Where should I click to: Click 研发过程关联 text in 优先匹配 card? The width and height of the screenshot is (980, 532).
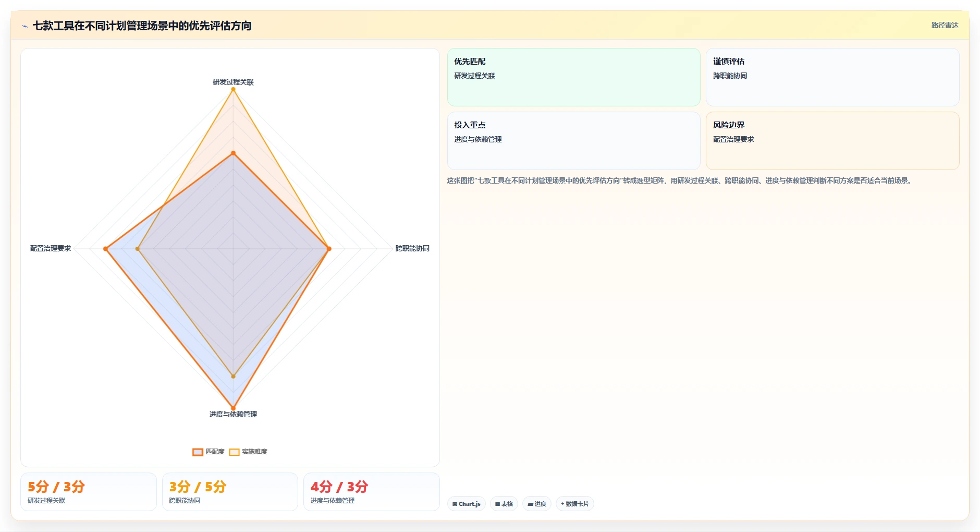click(474, 76)
